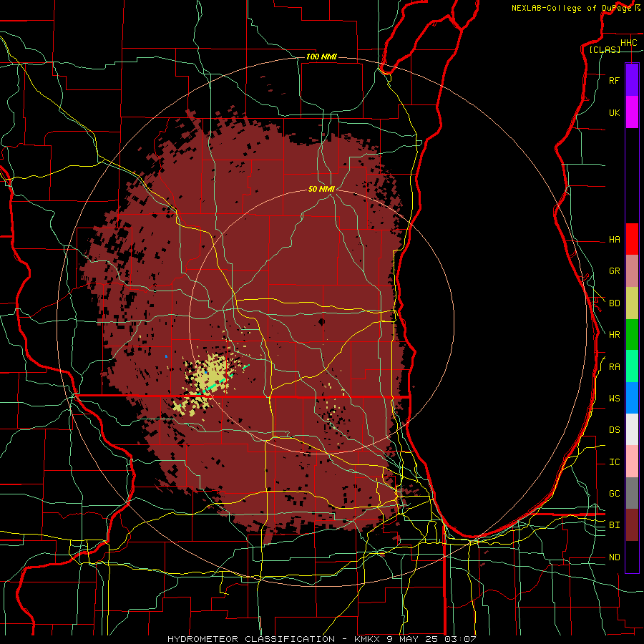This screenshot has height=644, width=644.
Task: Select the "BD" legend label
Action: (614, 303)
